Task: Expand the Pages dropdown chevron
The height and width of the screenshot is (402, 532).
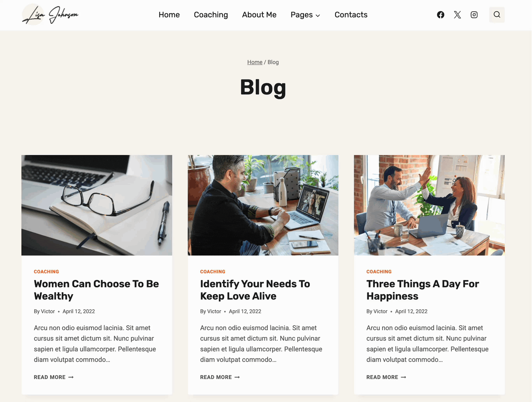Action: (x=318, y=16)
